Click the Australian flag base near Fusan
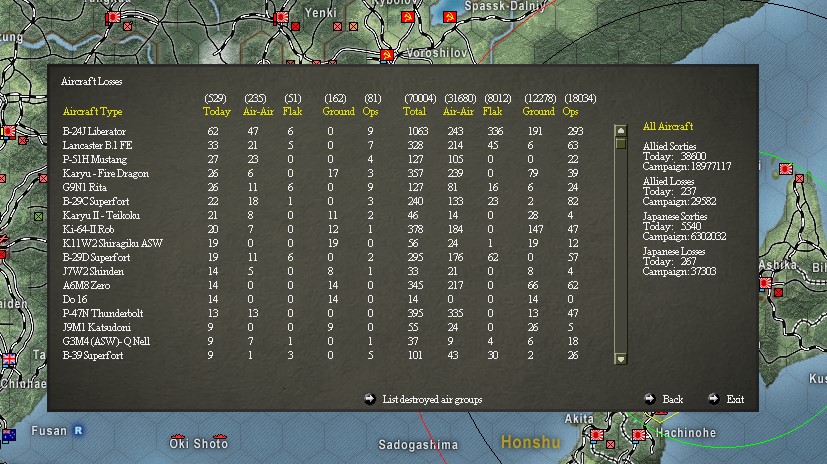The height and width of the screenshot is (464, 827). (x=9, y=436)
